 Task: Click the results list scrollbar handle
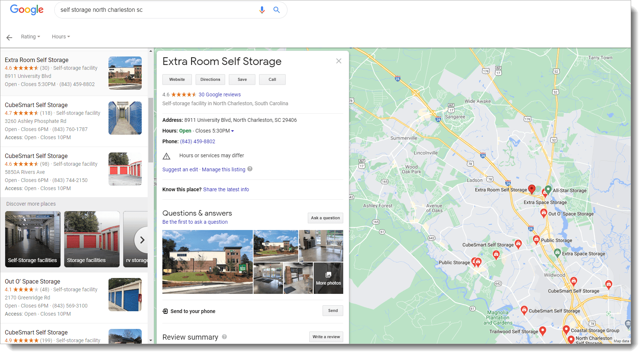[151, 130]
